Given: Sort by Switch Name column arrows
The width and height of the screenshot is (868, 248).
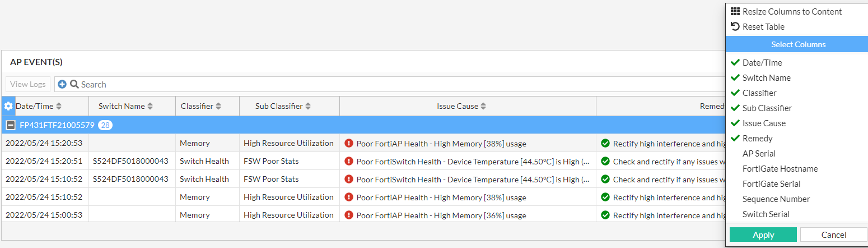Looking at the screenshot, I should (x=150, y=106).
